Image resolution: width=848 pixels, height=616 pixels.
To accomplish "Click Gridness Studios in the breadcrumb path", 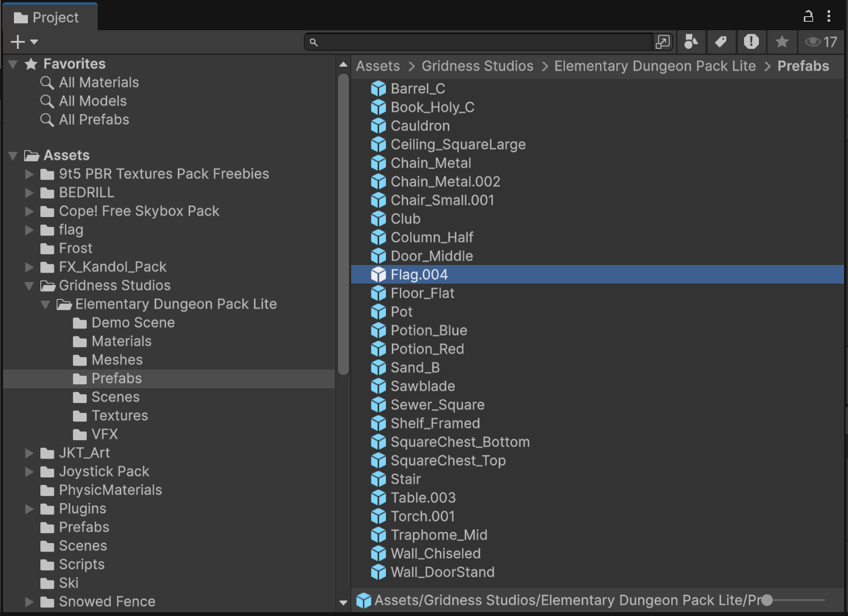I will pyautogui.click(x=477, y=66).
